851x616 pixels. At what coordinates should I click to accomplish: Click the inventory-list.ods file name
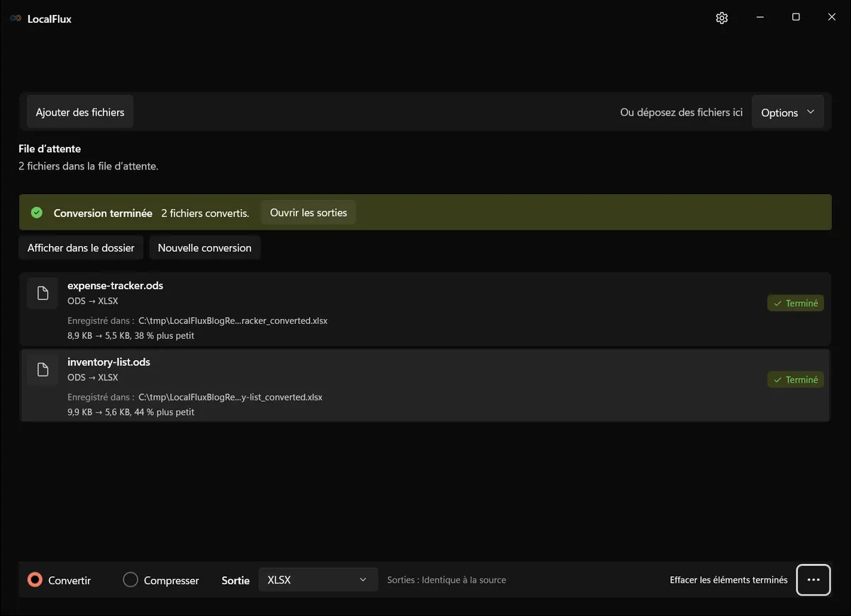click(109, 362)
